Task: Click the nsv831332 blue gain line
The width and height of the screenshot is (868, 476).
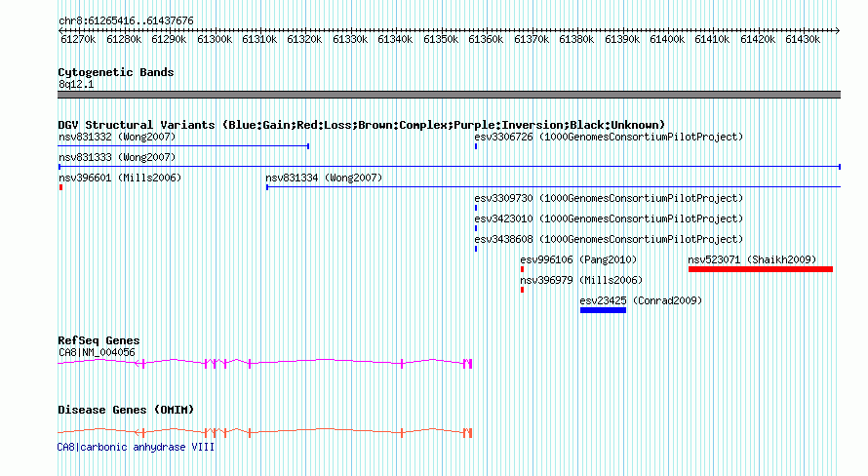Action: click(x=183, y=146)
